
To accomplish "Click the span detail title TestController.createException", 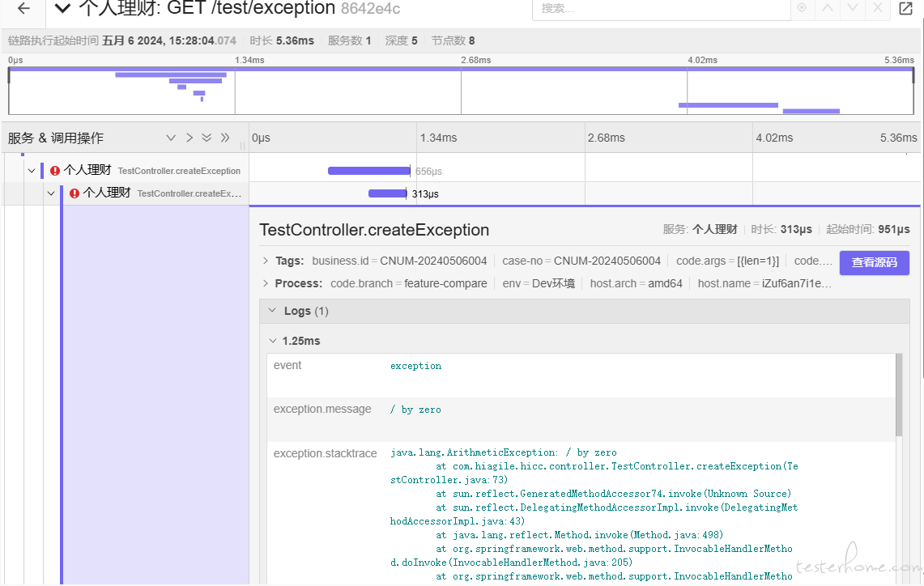I will (x=374, y=230).
